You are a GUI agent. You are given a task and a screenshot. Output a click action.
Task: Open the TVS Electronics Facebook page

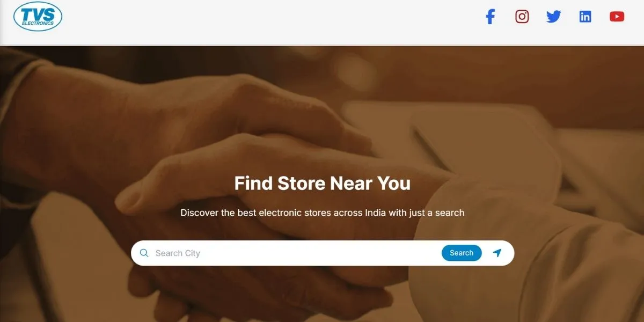point(490,17)
